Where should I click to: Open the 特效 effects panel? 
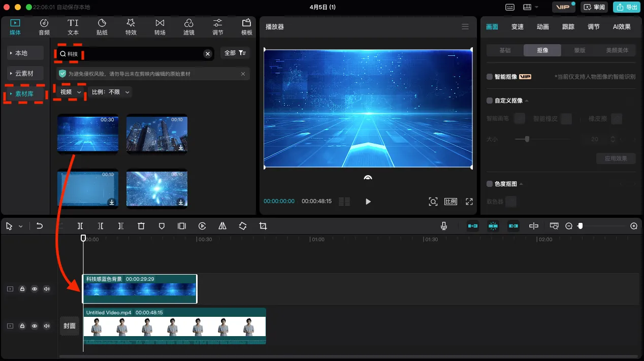tap(131, 27)
